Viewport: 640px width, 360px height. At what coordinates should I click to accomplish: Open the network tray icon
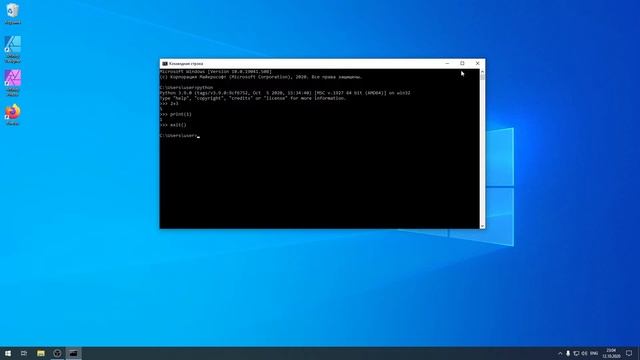click(576, 353)
